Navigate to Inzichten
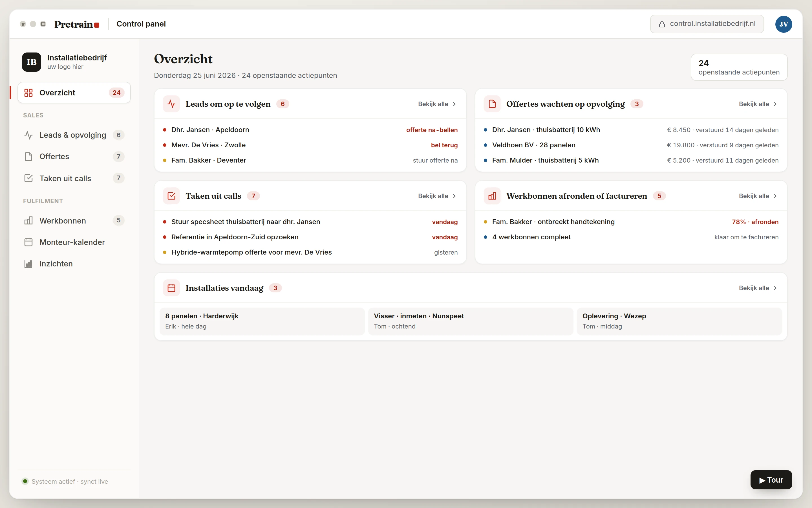The image size is (812, 508). click(74, 264)
